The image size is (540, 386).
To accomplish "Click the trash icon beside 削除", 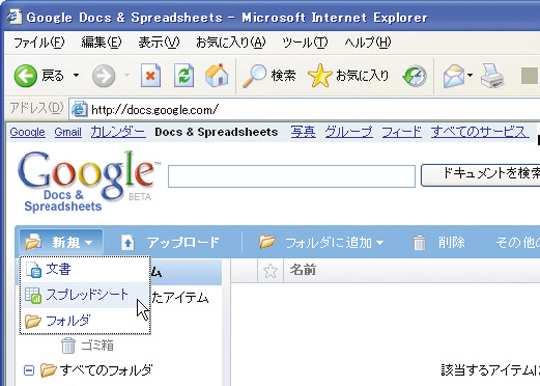I will pos(419,242).
